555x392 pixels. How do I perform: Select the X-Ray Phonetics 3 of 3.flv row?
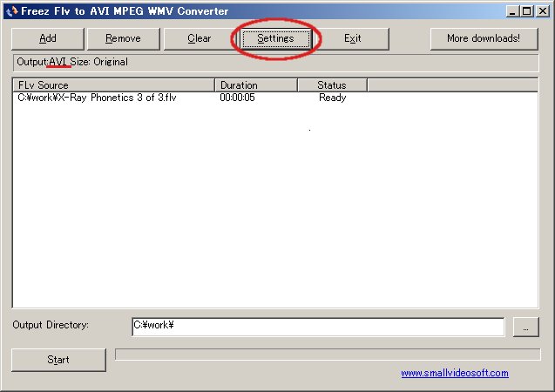tap(275, 98)
